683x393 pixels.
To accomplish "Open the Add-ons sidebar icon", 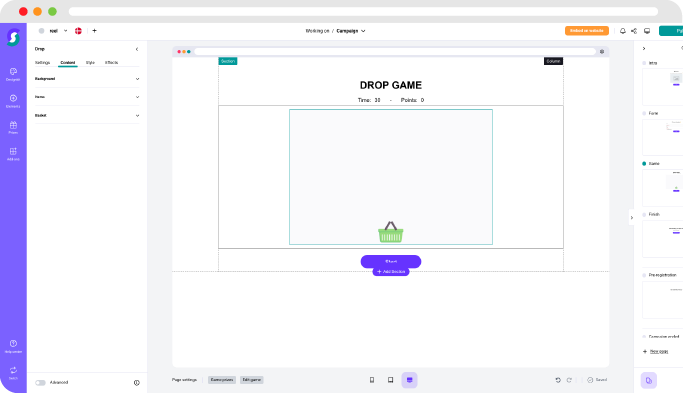I will click(x=13, y=154).
